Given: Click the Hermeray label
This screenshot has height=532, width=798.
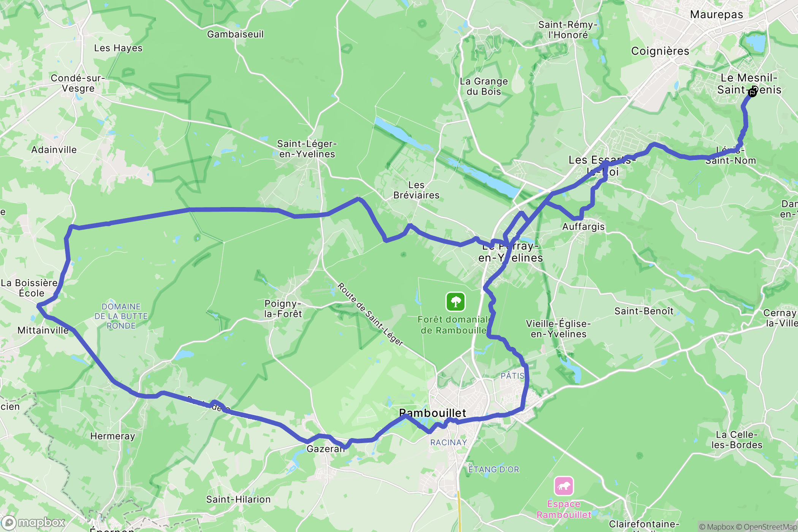Looking at the screenshot, I should [112, 436].
